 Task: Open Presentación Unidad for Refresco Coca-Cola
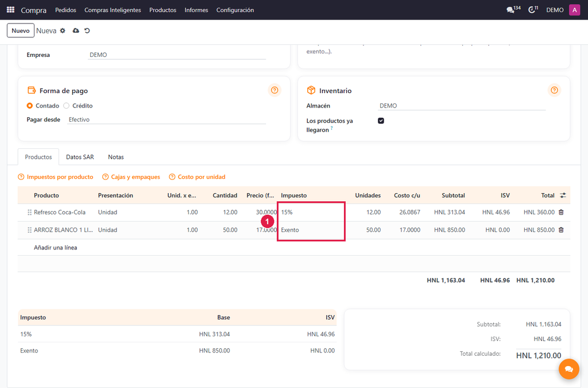click(x=107, y=212)
